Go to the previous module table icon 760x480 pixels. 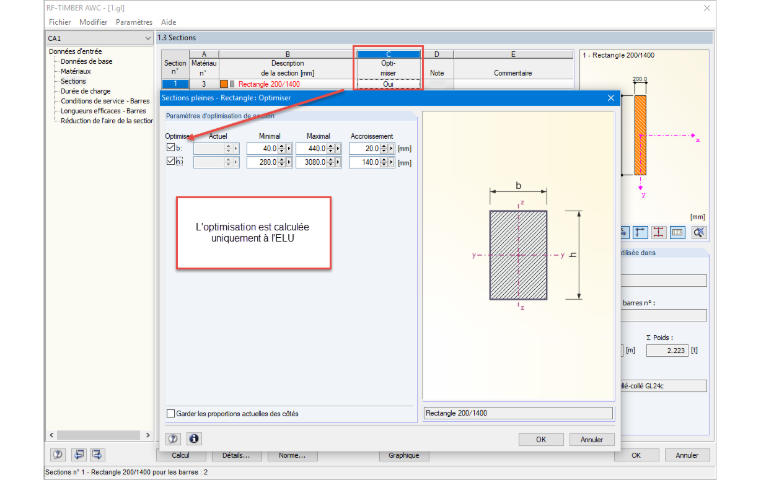click(79, 455)
